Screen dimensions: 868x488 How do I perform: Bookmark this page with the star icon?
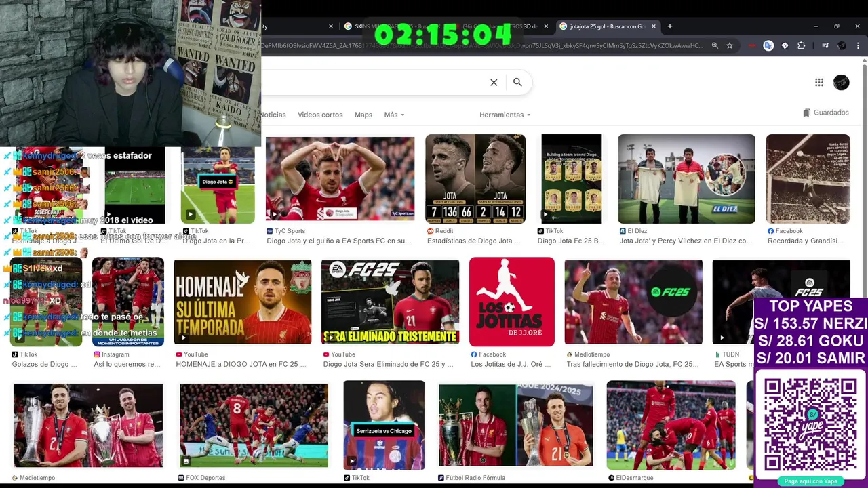730,45
